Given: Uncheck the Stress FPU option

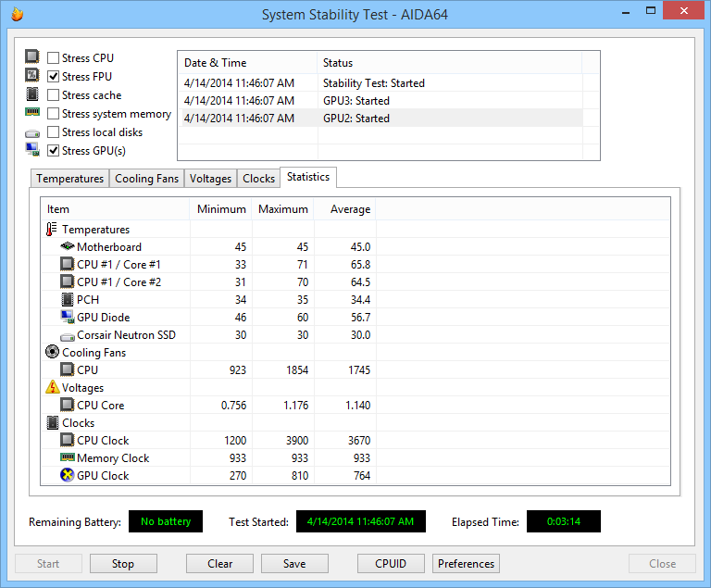Looking at the screenshot, I should pos(54,77).
